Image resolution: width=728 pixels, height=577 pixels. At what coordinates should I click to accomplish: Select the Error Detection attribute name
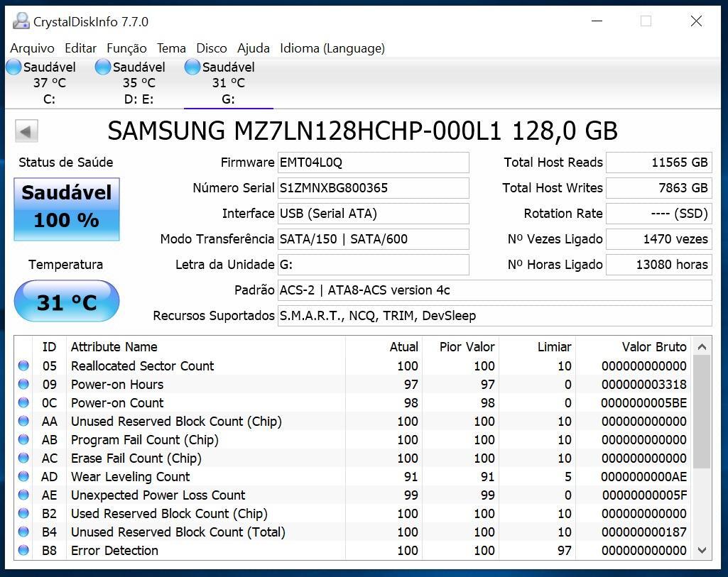[x=114, y=551]
